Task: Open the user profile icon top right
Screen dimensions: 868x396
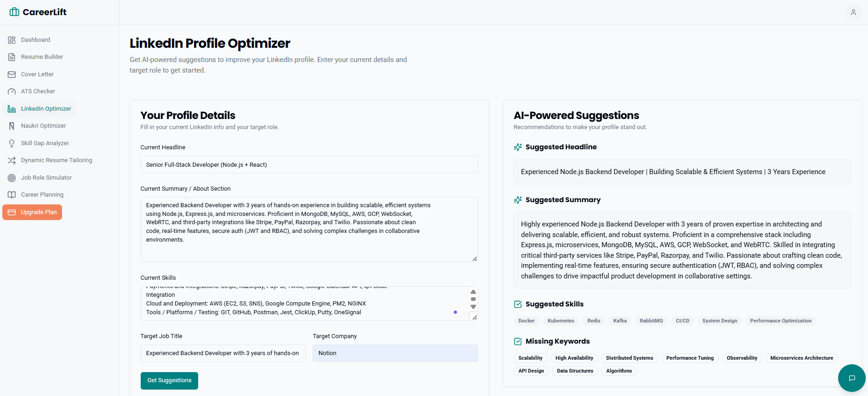Action: click(853, 12)
